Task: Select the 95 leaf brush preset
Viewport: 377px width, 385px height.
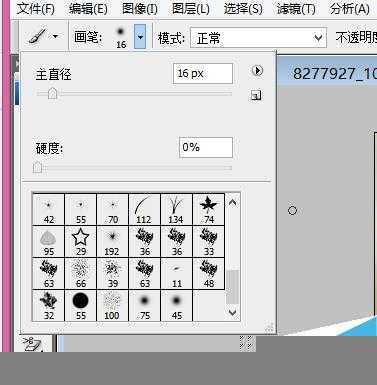Action: coord(49,241)
